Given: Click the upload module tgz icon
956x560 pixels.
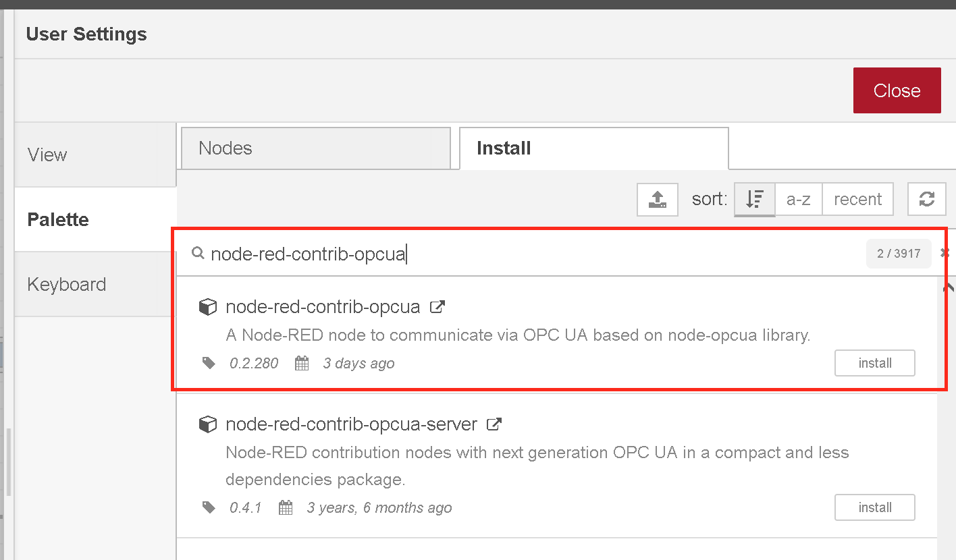Looking at the screenshot, I should coord(657,199).
